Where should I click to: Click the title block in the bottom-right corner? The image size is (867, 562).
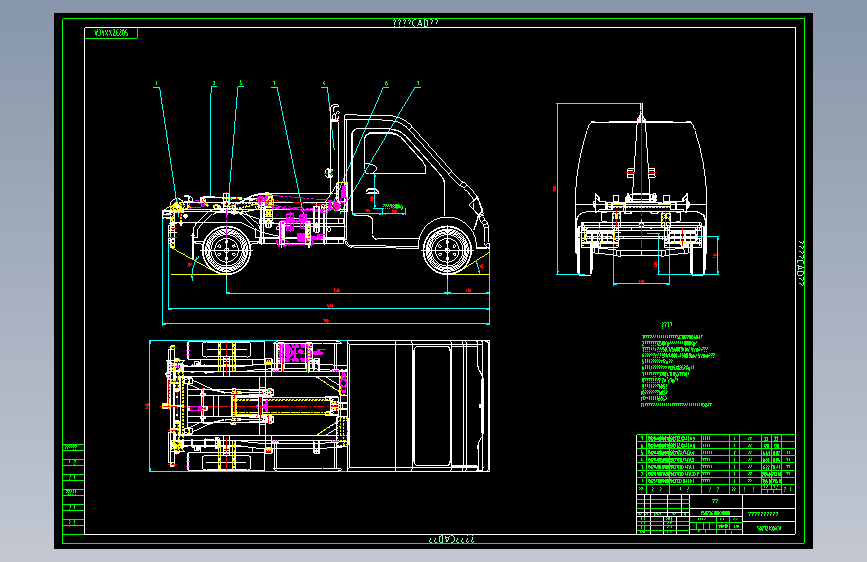coord(716,514)
